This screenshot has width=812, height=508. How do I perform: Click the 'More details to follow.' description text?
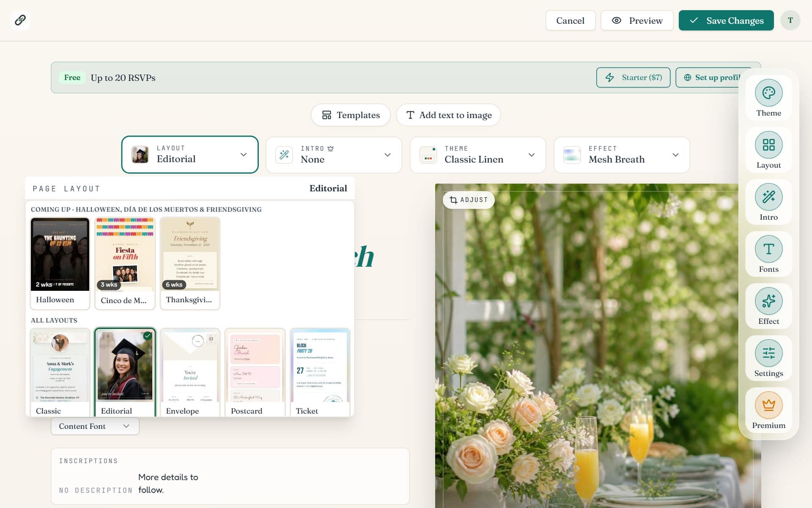pyautogui.click(x=168, y=483)
